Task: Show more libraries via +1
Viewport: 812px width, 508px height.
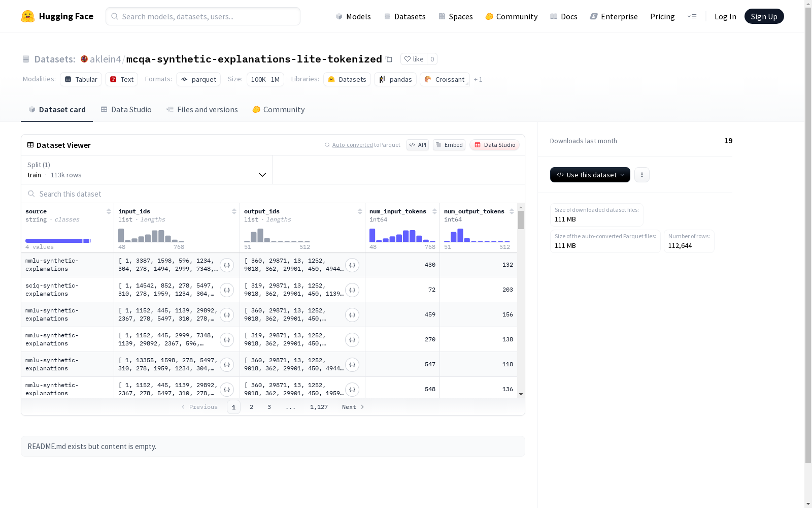Action: (478, 80)
